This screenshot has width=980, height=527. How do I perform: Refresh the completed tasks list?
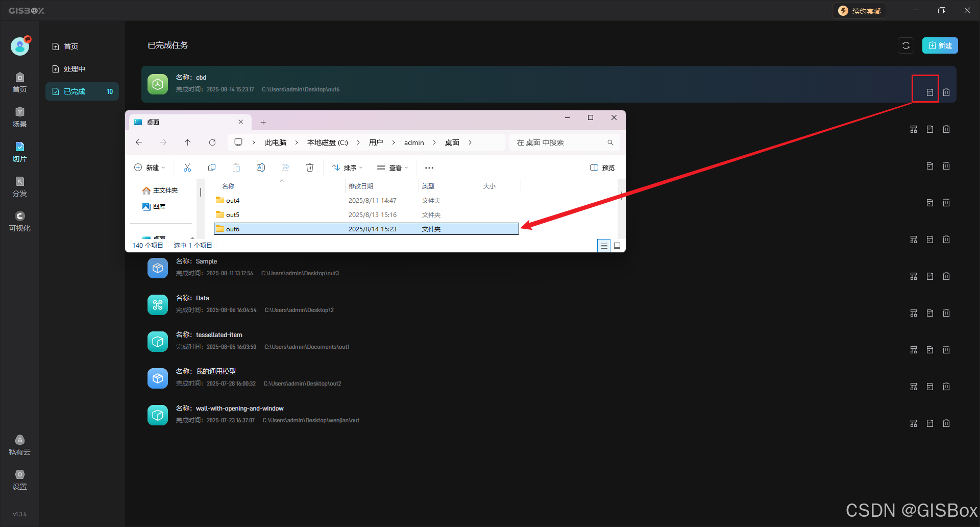click(906, 45)
